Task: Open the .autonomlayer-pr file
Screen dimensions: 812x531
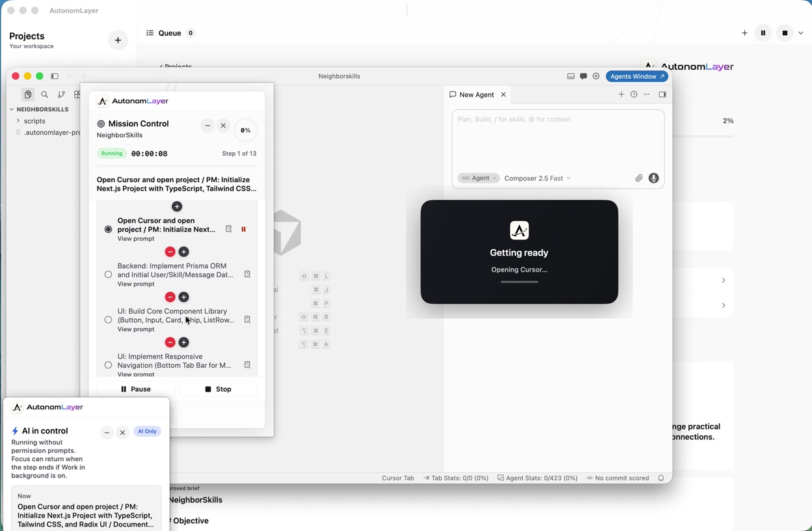Action: [48, 133]
